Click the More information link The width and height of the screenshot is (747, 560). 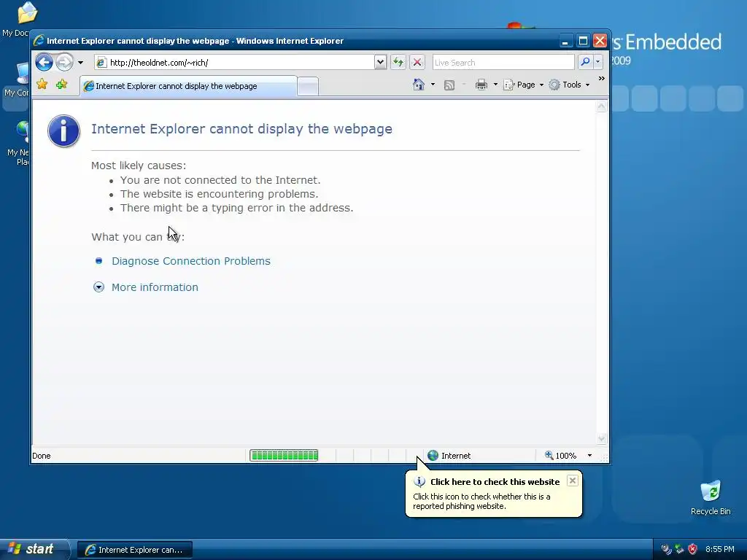(155, 287)
